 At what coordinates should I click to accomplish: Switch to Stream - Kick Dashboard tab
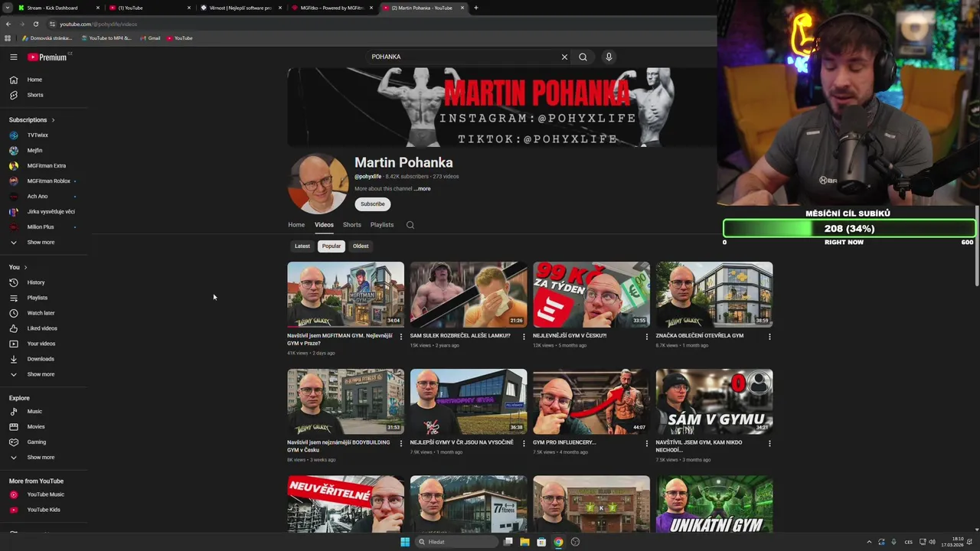pos(57,8)
